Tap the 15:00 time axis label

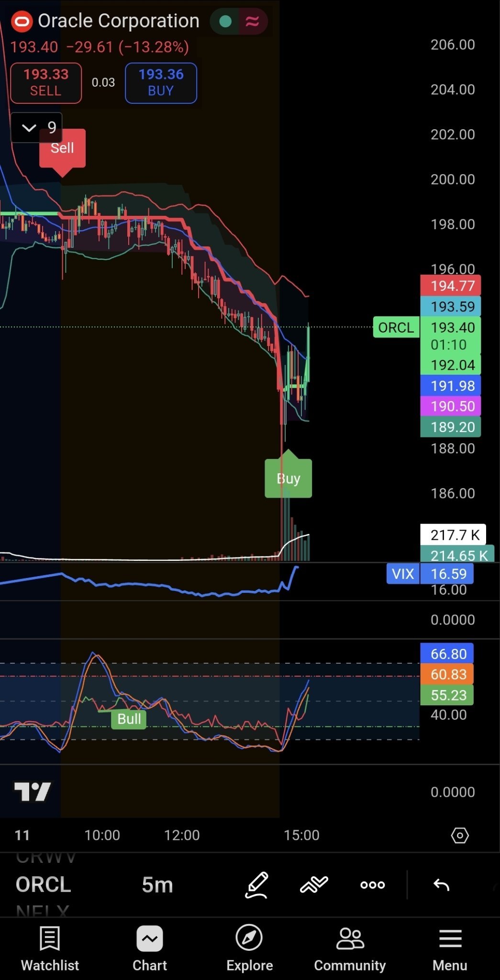pyautogui.click(x=301, y=835)
